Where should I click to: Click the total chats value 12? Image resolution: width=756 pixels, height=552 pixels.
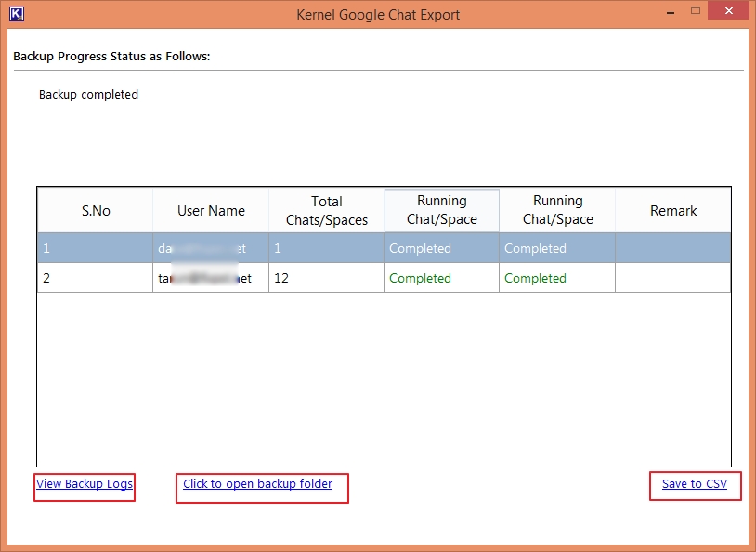(281, 278)
